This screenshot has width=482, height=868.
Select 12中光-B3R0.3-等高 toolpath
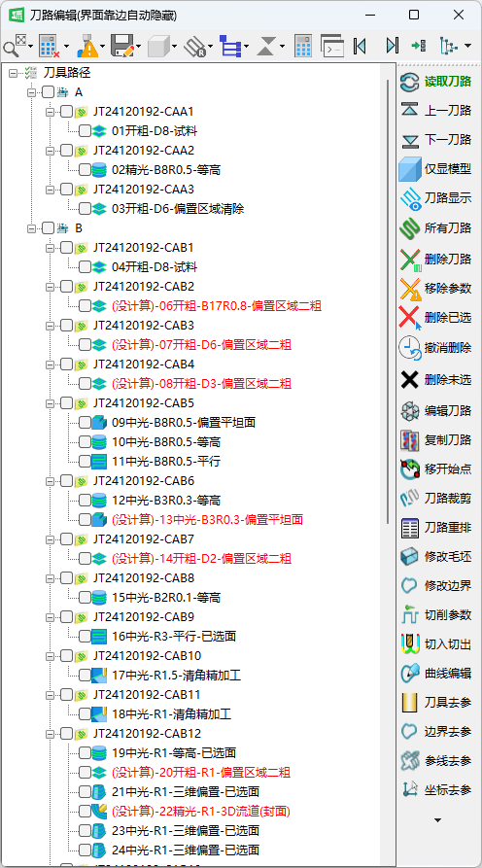(x=166, y=501)
